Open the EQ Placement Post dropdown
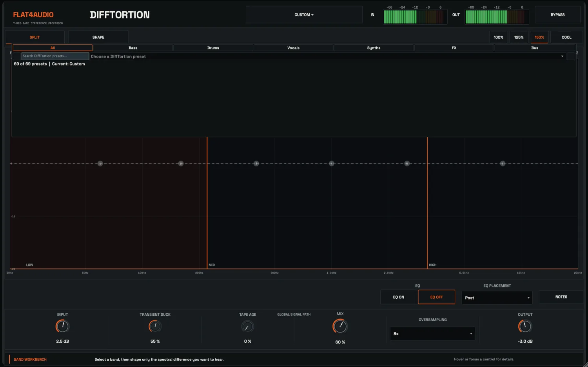 coord(497,298)
